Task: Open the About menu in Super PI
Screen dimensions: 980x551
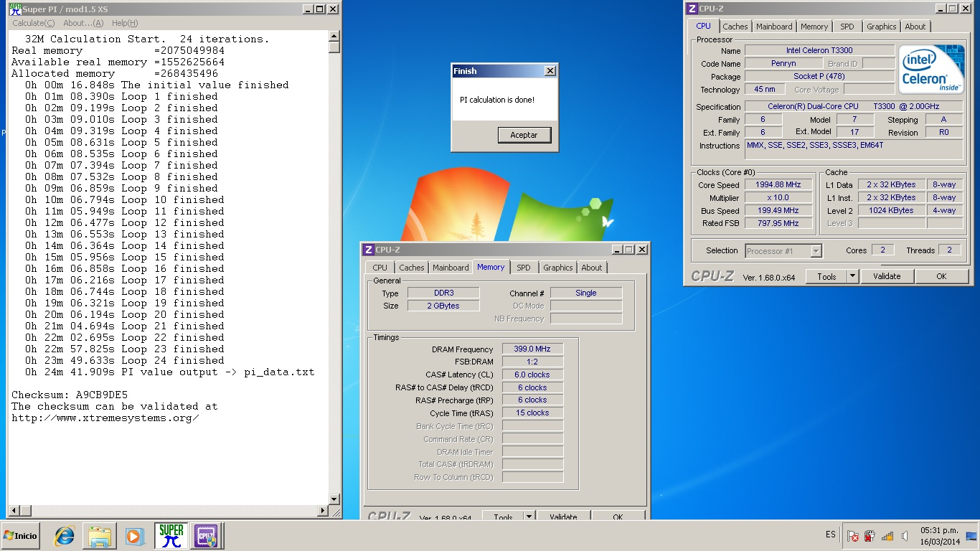Action: coord(83,23)
